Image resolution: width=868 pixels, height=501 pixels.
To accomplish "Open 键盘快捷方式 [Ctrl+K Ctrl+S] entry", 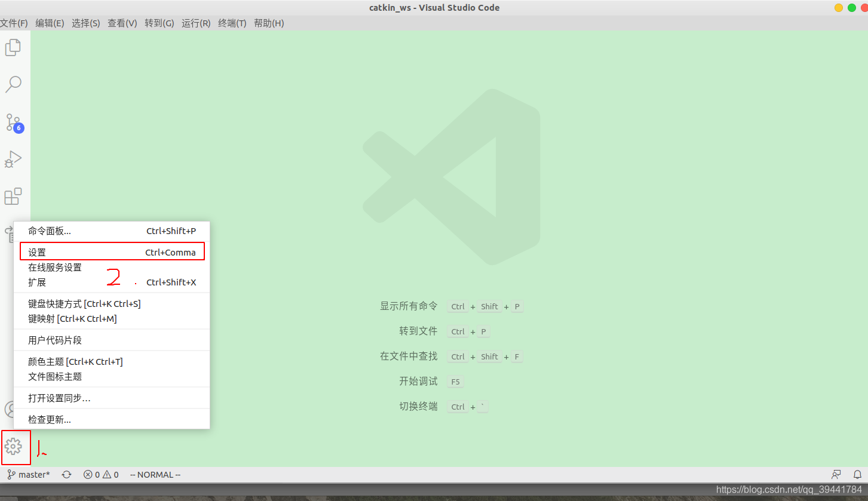I will click(112, 304).
